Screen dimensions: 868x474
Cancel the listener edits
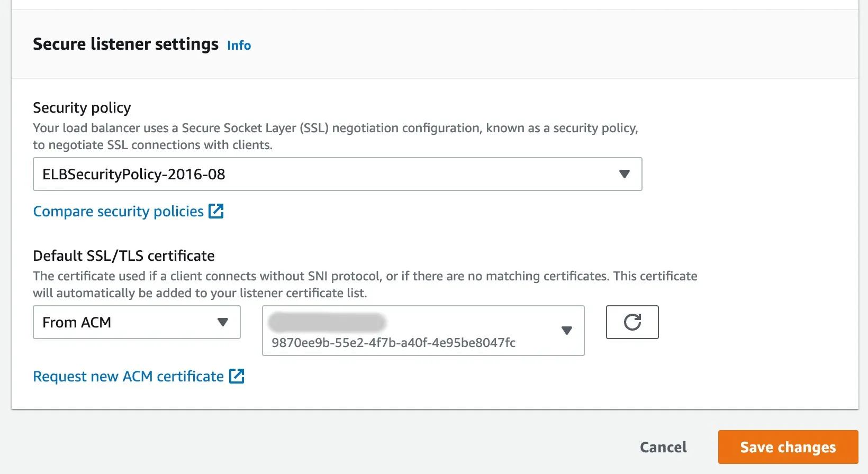click(x=663, y=448)
